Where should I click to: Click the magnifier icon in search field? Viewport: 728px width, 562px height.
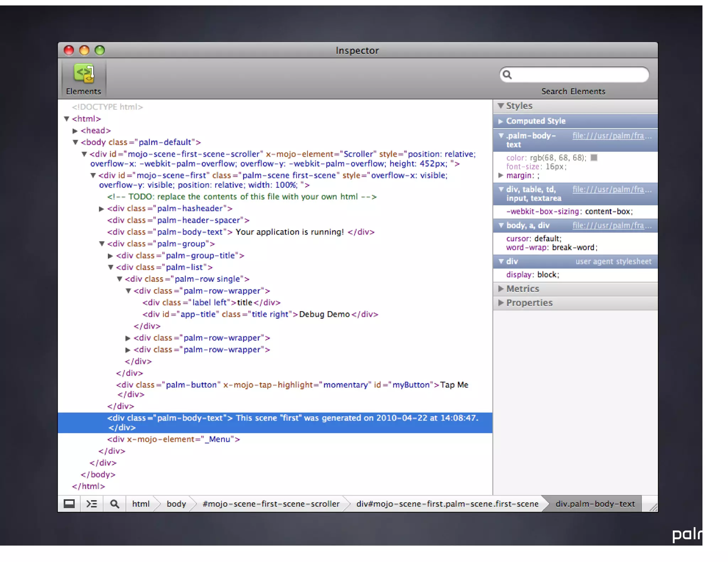click(507, 75)
